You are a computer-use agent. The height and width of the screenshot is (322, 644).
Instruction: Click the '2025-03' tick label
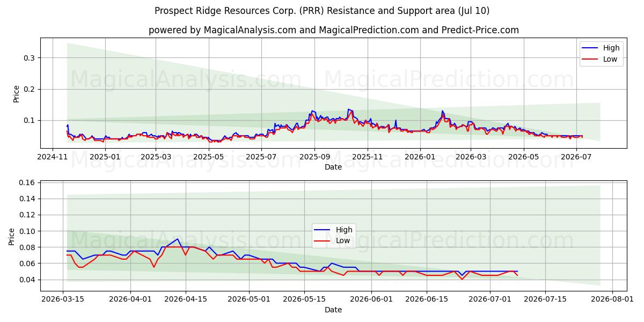[x=156, y=157]
